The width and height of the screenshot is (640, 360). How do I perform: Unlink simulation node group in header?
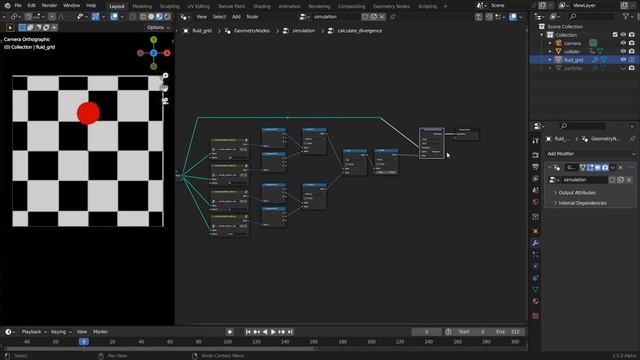[382, 17]
